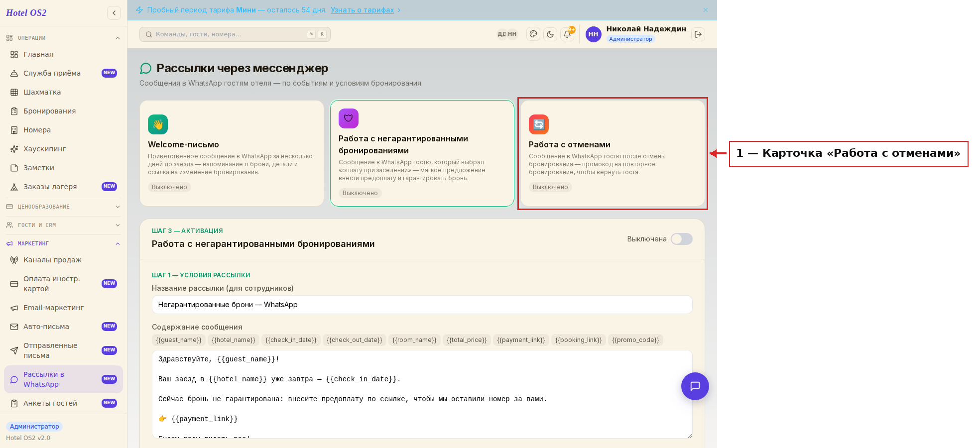This screenshot has width=980, height=448.
Task: Open Анкеты гостей
Action: click(x=63, y=403)
